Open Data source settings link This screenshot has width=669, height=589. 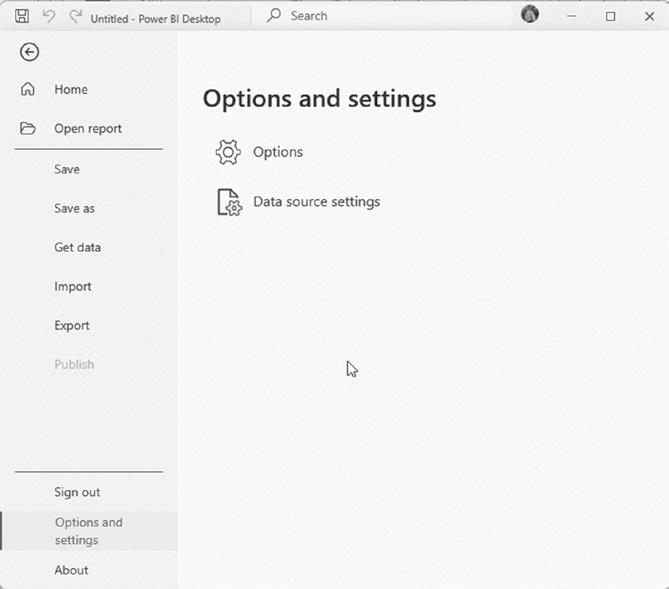(x=316, y=202)
